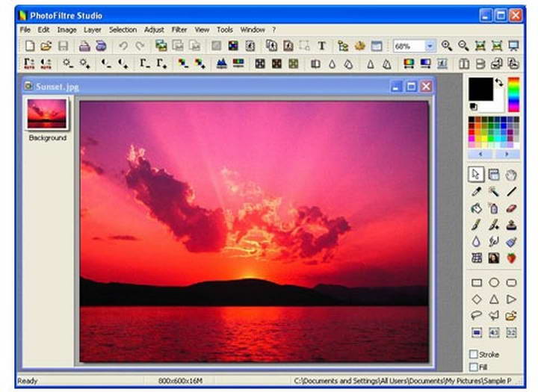
Task: Select the strawberry Nozzle tool
Action: pyautogui.click(x=511, y=258)
